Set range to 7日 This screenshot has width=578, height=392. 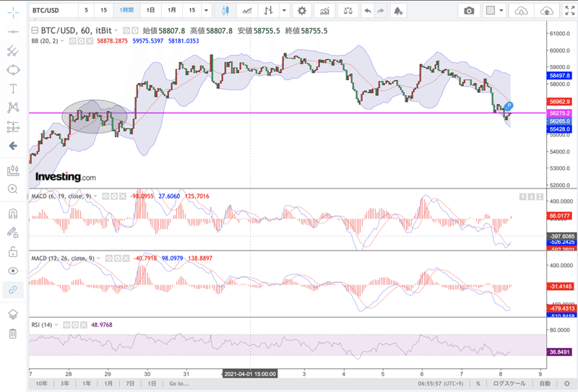tap(130, 383)
